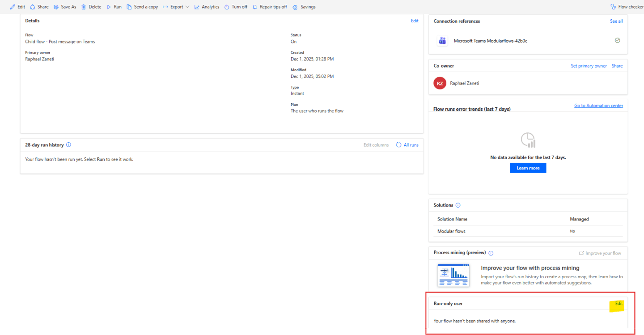Run the flow using the play icon
644x335 pixels.
pos(109,7)
